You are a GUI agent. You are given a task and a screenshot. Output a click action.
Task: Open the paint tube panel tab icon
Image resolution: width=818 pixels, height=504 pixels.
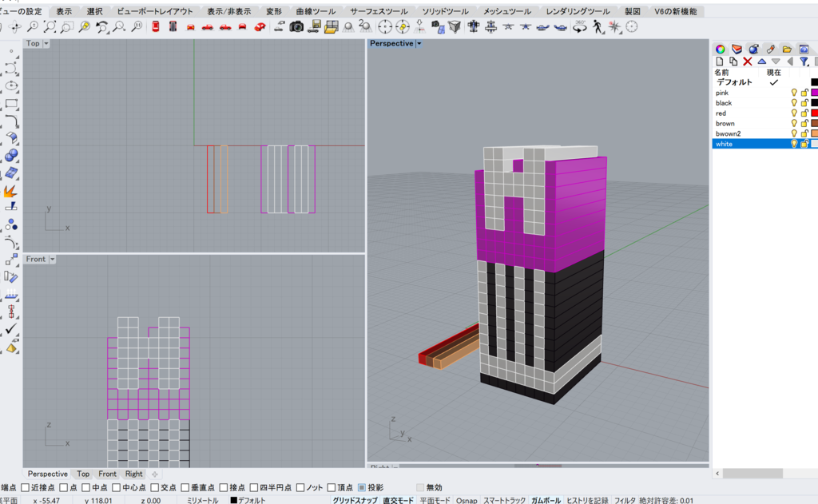pyautogui.click(x=770, y=49)
